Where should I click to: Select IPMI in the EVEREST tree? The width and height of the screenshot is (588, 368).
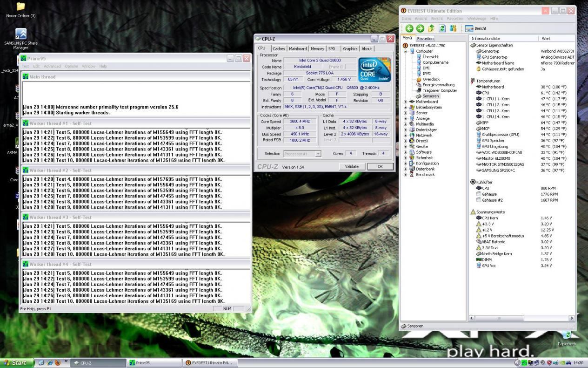point(427,74)
